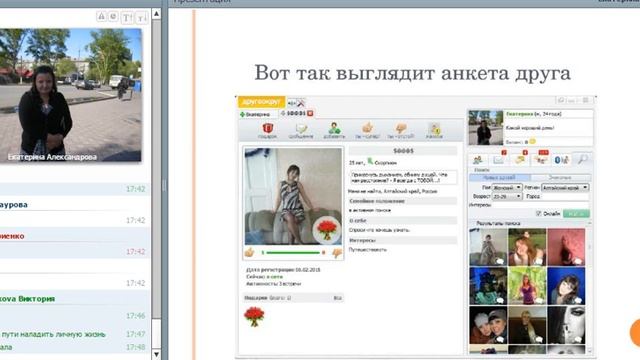Click the sound icon beside the ДругВокруг logo
The height and width of the screenshot is (360, 640).
291,102
